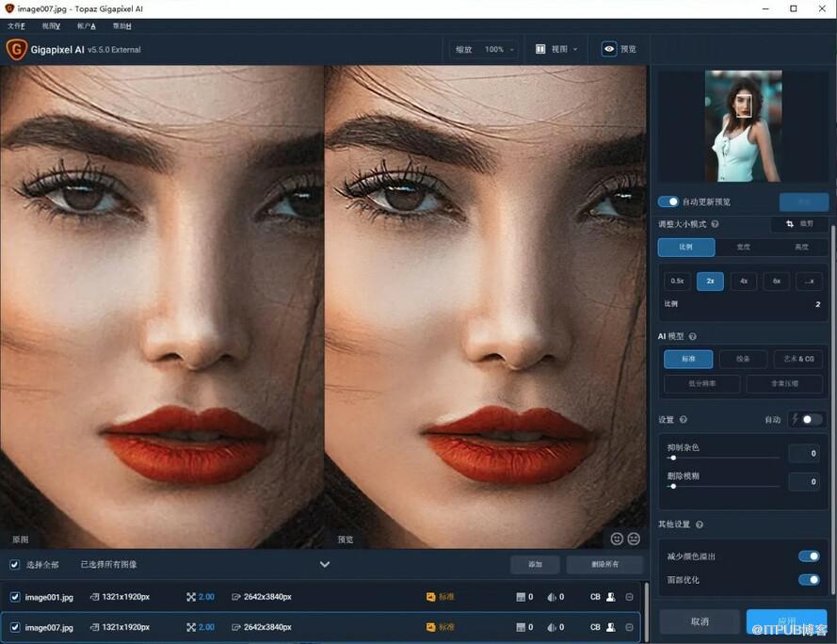Image resolution: width=837 pixels, height=644 pixels.
Task: Select the 线条 AI model
Action: tap(743, 359)
